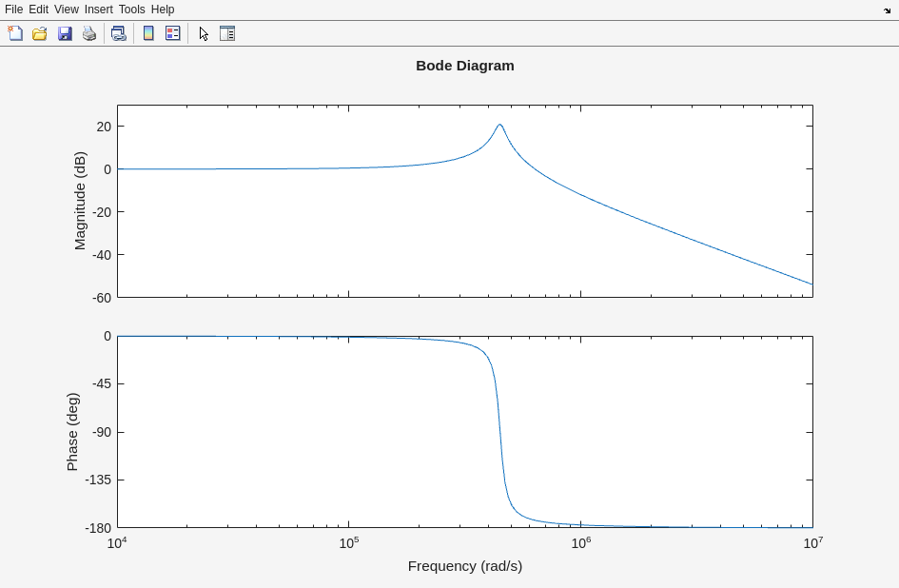
Task: Open the Help menu
Action: point(163,10)
